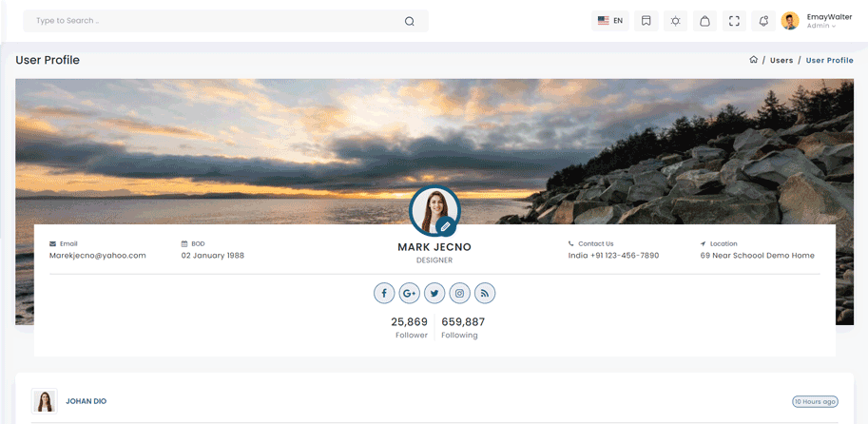This screenshot has height=424, width=868.
Task: Click the search magnifier icon
Action: point(409,21)
